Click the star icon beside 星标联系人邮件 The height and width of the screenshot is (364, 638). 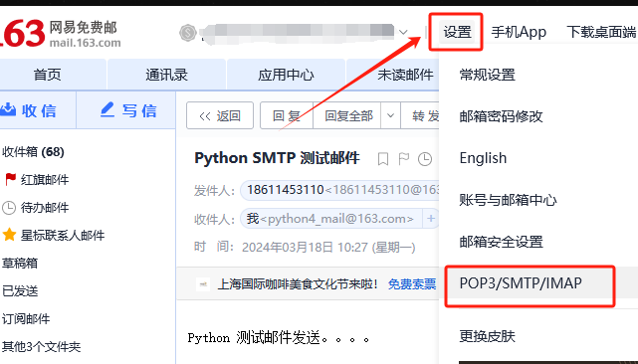point(9,235)
